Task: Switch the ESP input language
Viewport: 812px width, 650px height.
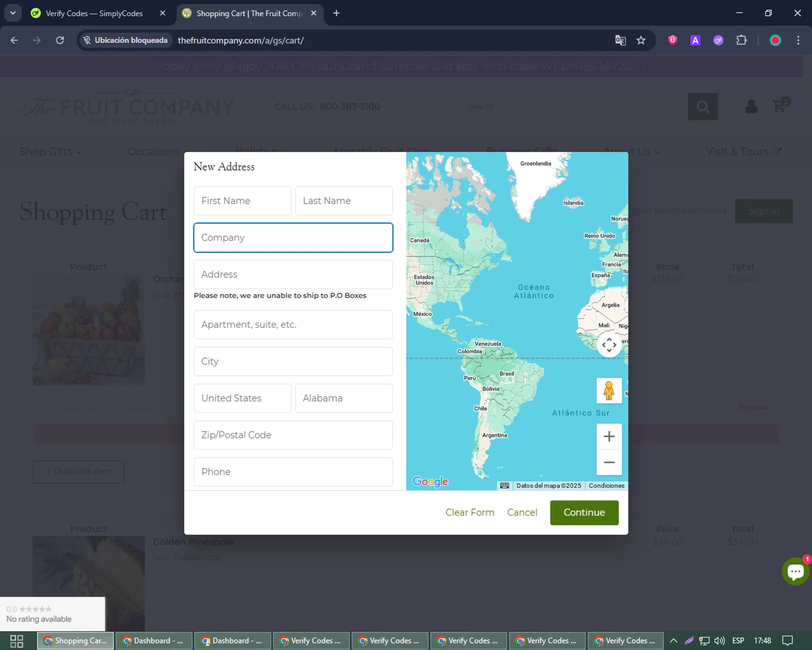Action: tap(738, 641)
